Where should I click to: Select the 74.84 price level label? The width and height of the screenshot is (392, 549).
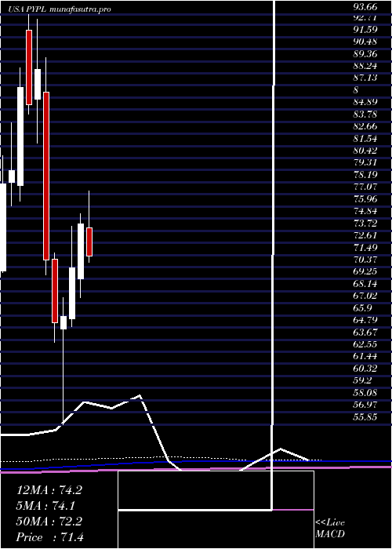coord(365,212)
